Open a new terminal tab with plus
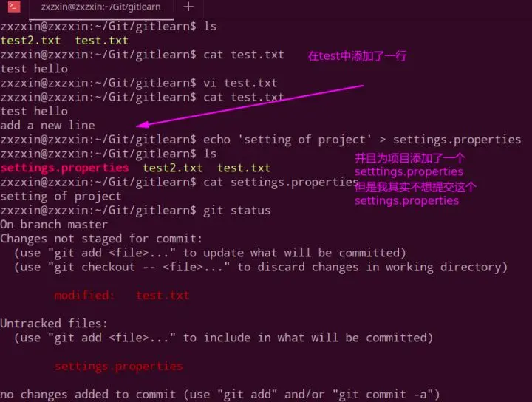The image size is (532, 402). (188, 7)
